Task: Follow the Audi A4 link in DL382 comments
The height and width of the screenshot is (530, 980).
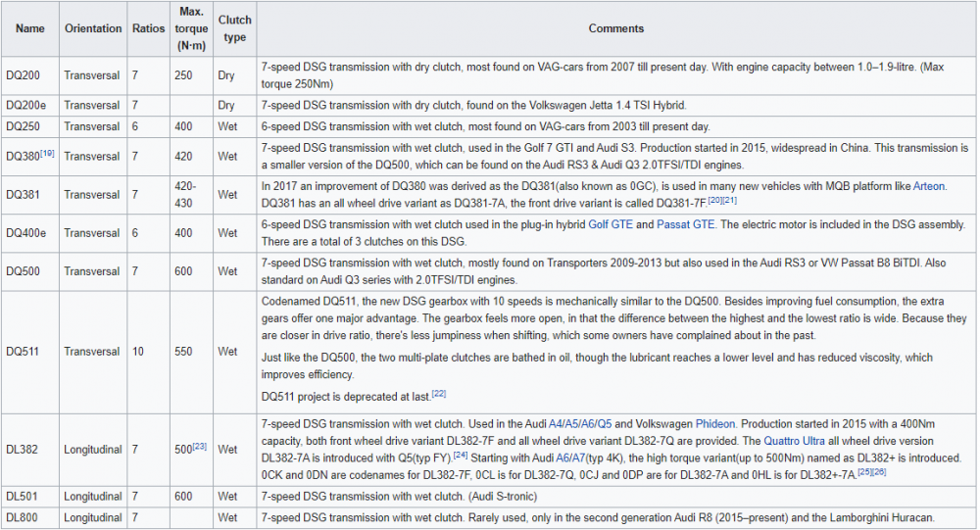Action: pos(555,424)
